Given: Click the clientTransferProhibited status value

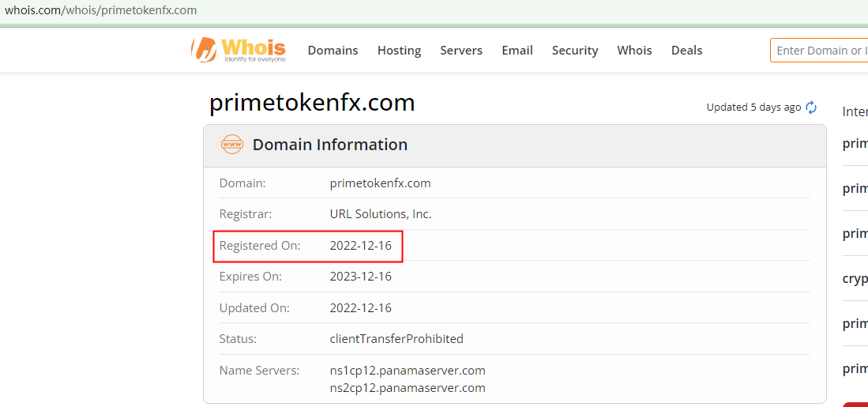Looking at the screenshot, I should pyautogui.click(x=396, y=339).
